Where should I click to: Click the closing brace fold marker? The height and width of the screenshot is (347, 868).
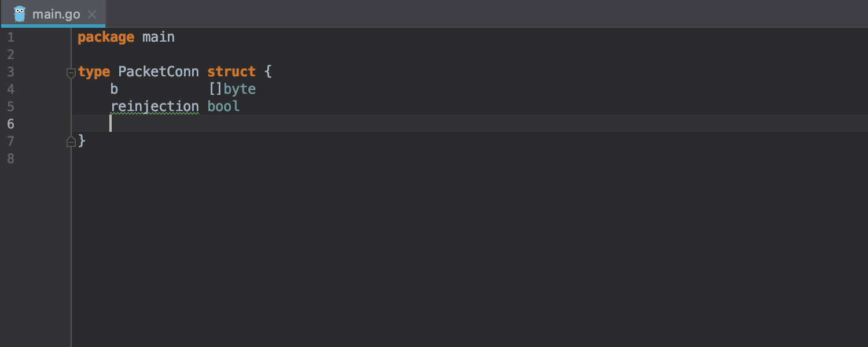[x=71, y=141]
